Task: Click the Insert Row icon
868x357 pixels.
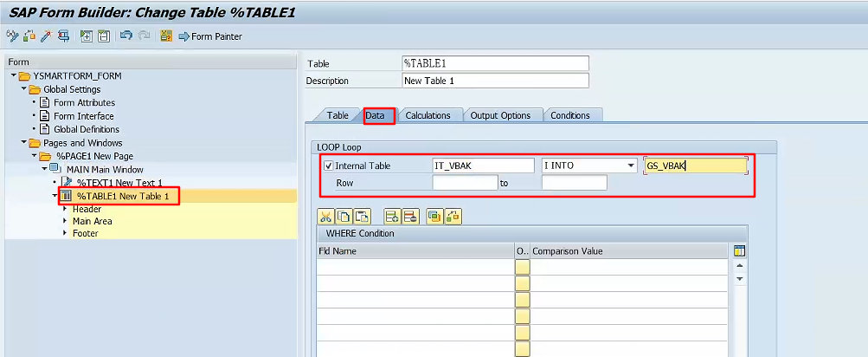Action: coord(392,217)
